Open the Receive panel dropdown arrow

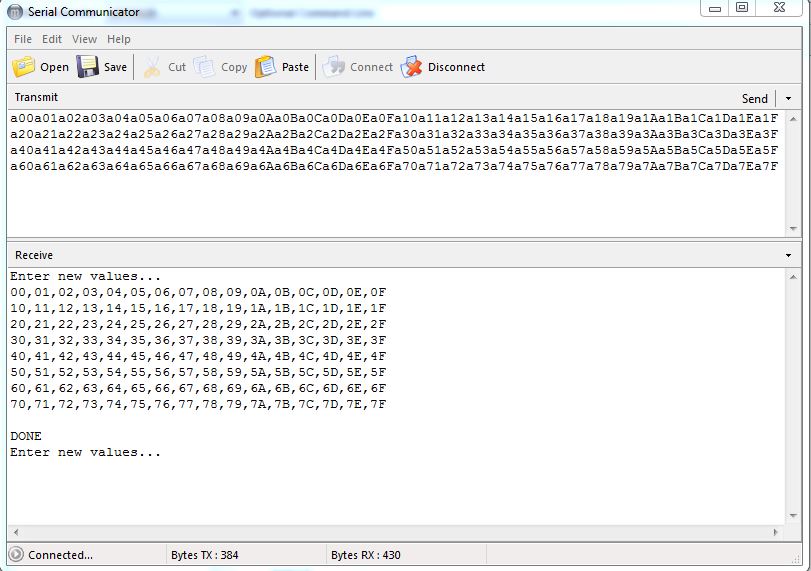(788, 255)
